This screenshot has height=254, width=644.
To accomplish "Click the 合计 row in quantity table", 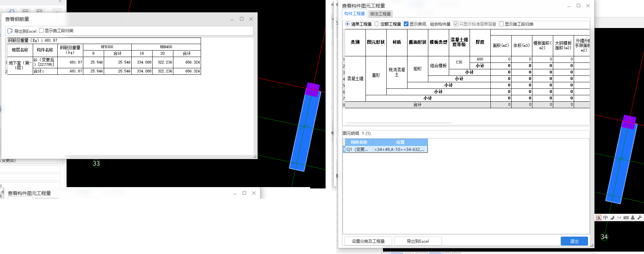I will click(x=467, y=105).
